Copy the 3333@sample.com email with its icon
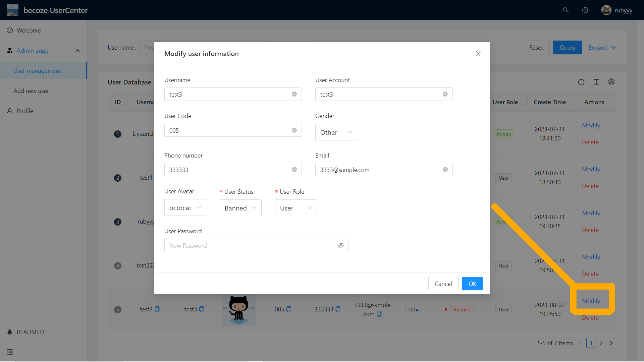 point(379,314)
